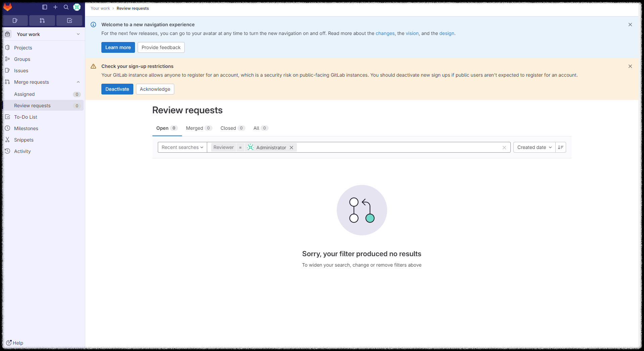Open Snippets in the sidebar
Image resolution: width=644 pixels, height=351 pixels.
coord(43,140)
